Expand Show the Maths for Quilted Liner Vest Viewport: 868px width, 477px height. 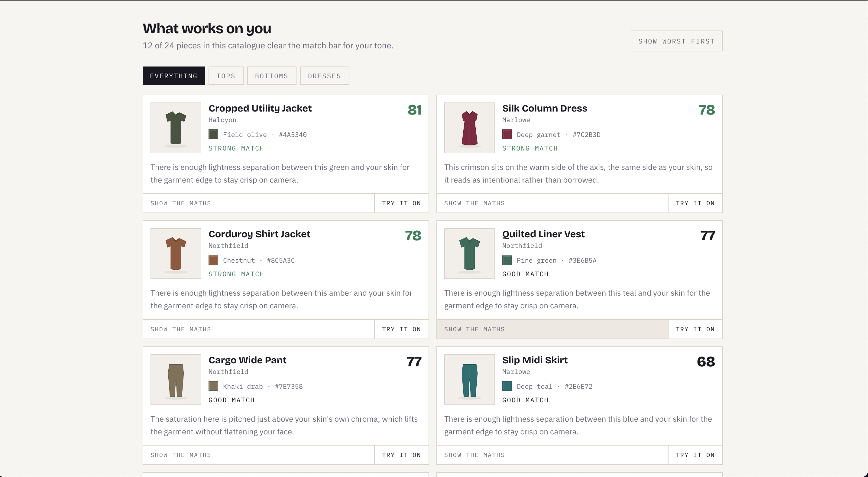[x=552, y=329]
